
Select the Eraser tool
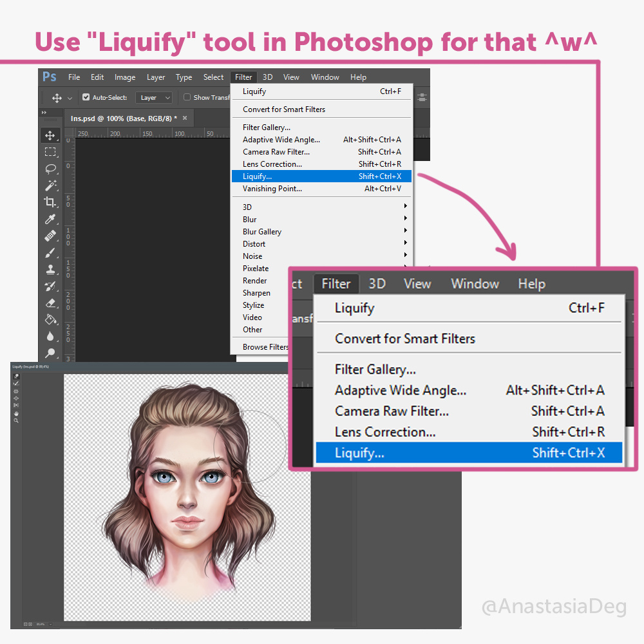coord(50,303)
